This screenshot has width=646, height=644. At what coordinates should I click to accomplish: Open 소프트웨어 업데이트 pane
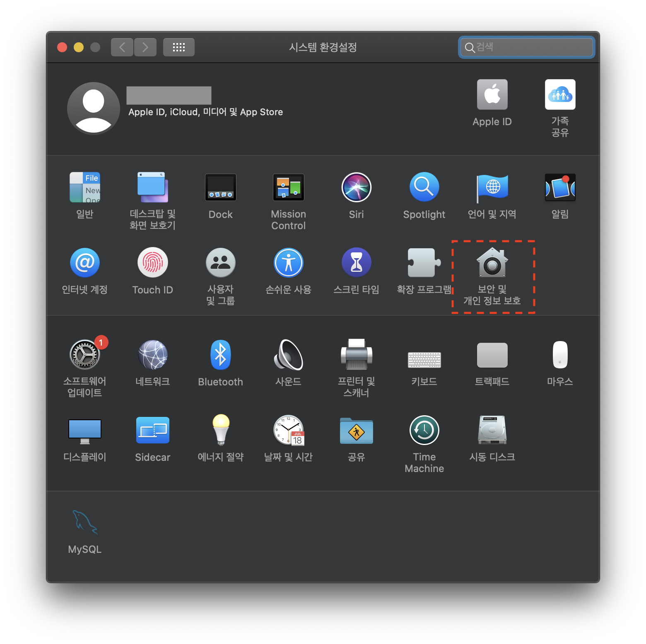pyautogui.click(x=85, y=355)
